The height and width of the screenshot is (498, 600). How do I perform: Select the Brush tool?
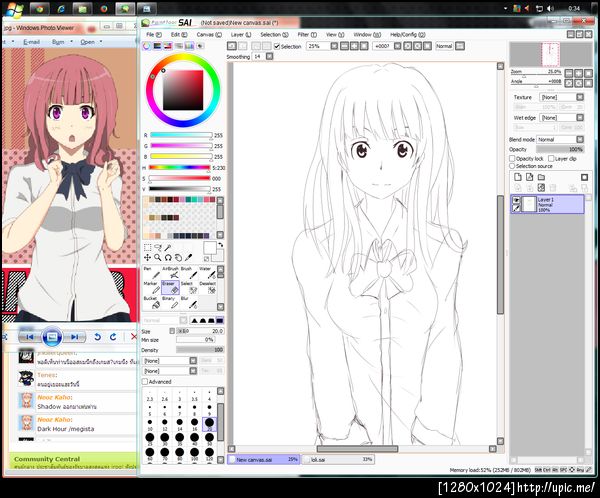(x=189, y=273)
